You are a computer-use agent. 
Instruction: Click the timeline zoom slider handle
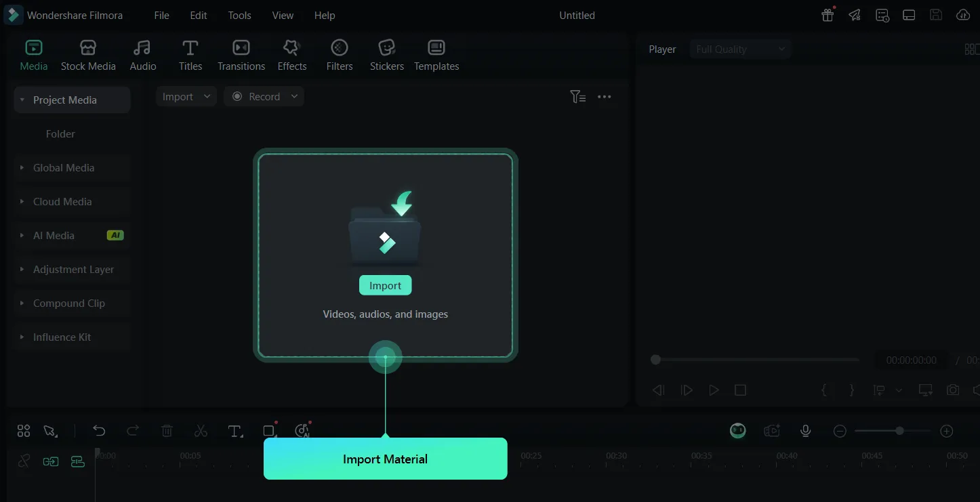[x=899, y=431]
